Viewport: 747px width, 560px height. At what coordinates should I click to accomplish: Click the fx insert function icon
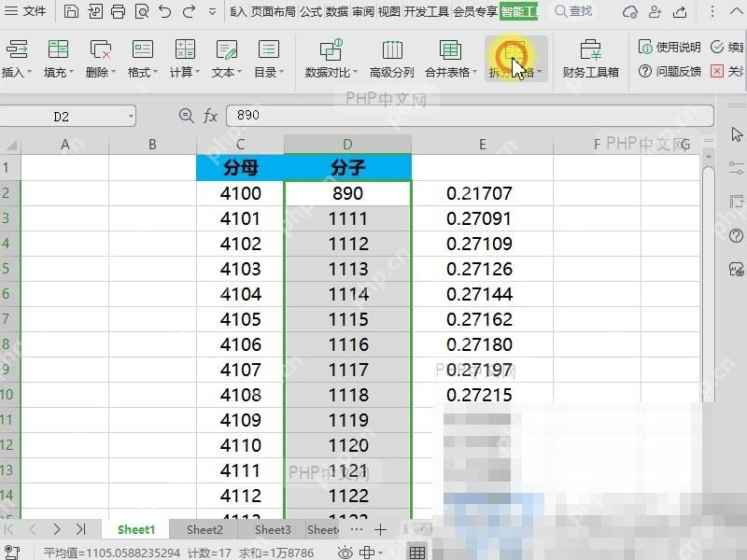coord(211,115)
